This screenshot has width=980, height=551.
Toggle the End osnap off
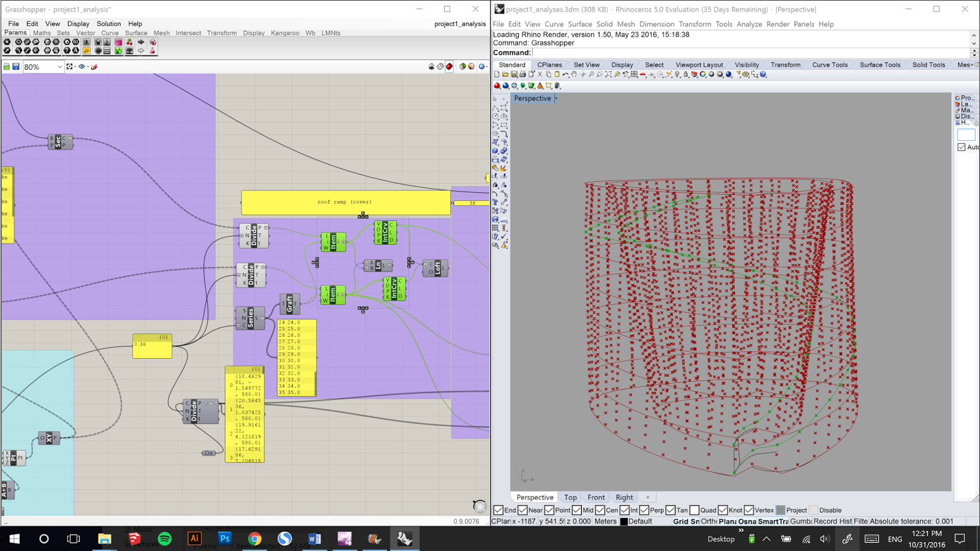(x=499, y=510)
